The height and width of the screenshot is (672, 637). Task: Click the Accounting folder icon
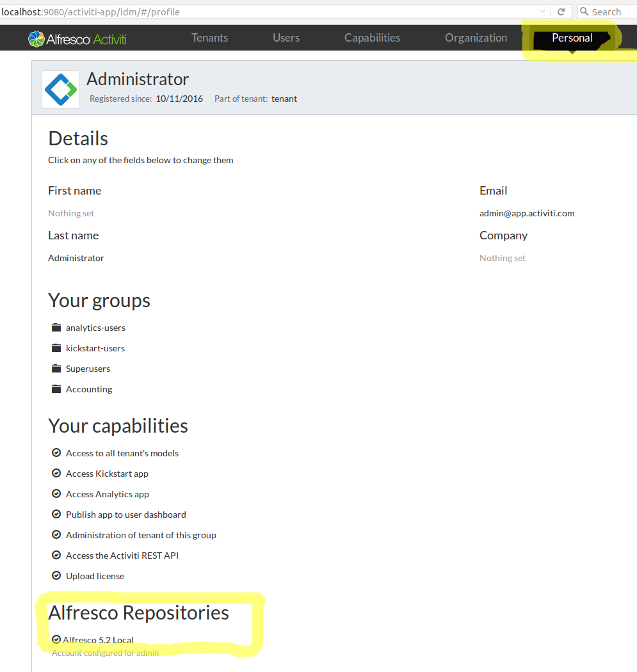tap(56, 389)
